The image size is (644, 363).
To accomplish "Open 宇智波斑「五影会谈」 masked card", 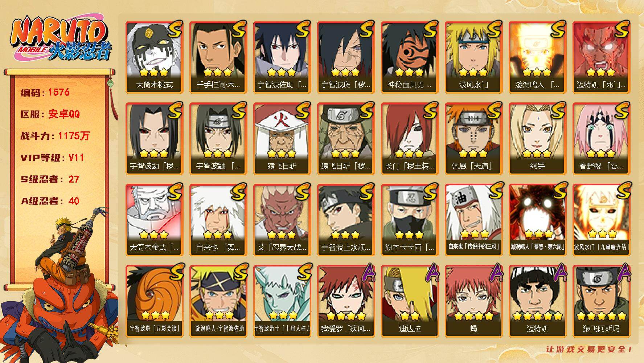I will pyautogui.click(x=154, y=301).
